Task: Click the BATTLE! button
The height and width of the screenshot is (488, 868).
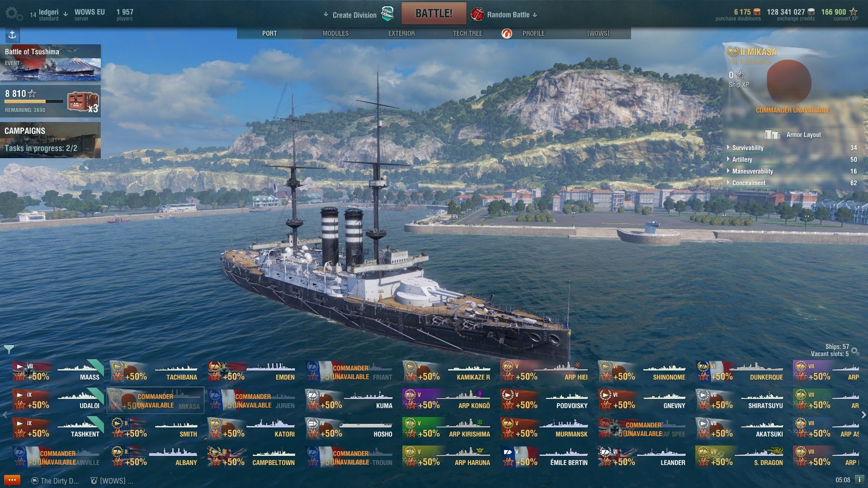Action: 434,14
